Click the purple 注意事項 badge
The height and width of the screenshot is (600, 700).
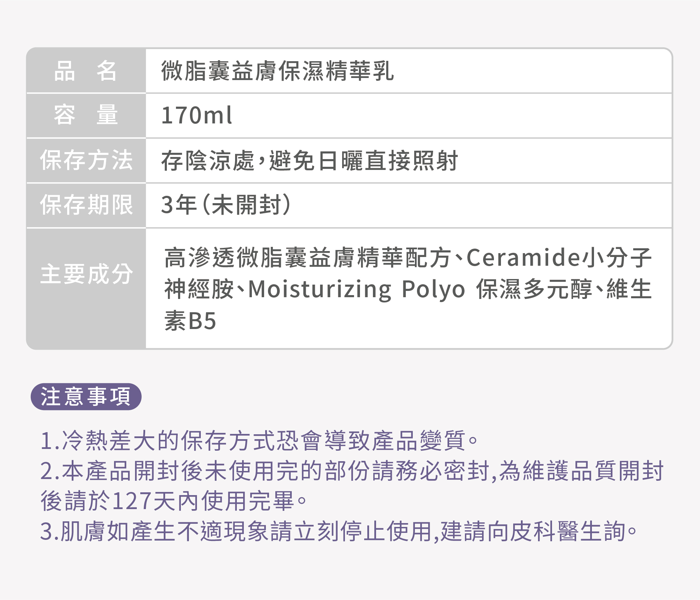click(86, 397)
